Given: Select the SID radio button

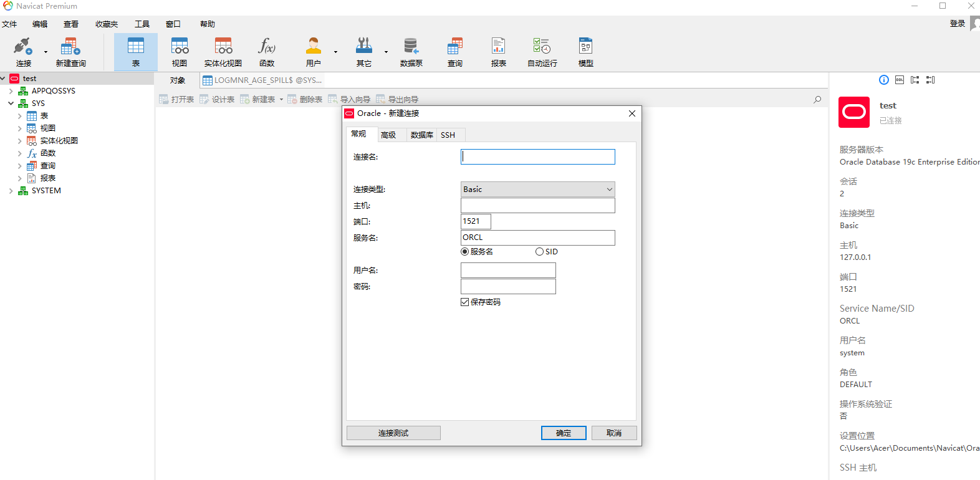Looking at the screenshot, I should click(x=539, y=252).
